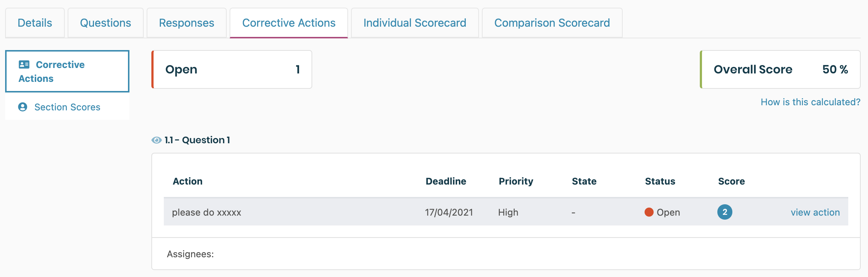Click the Corrective Actions sidebar card icon

click(24, 65)
